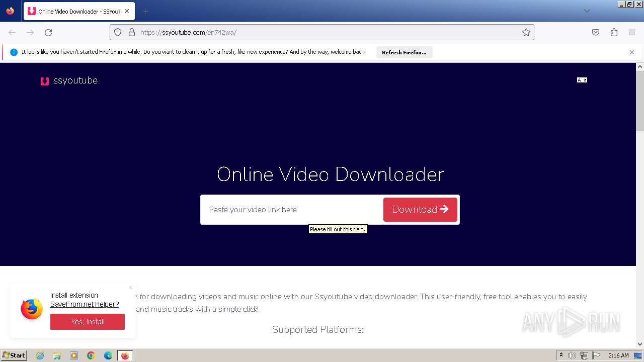Show hidden system tray icons
644x362 pixels.
(561, 355)
